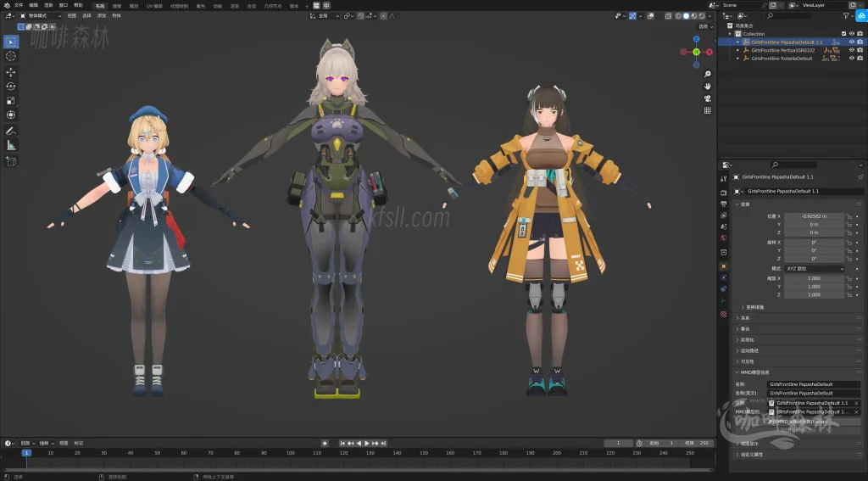Open the Object properties tab

pyautogui.click(x=724, y=266)
